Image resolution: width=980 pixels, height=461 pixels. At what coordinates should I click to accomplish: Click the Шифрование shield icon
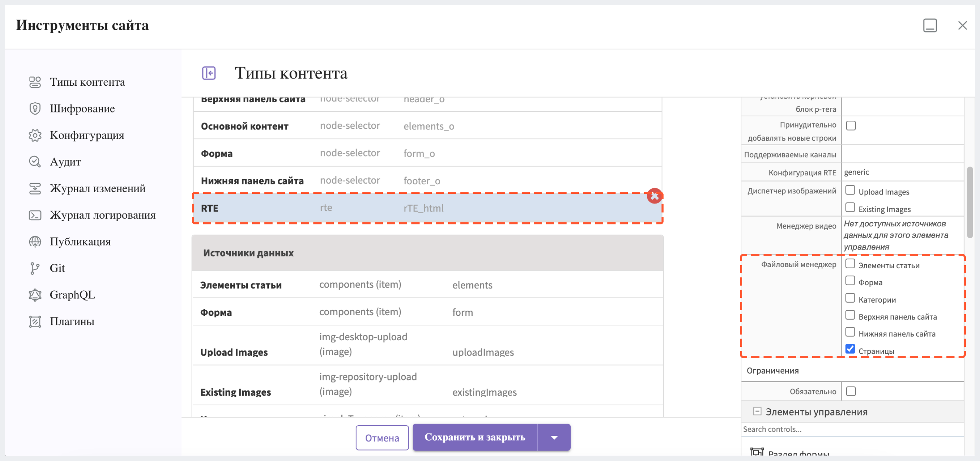coord(35,109)
